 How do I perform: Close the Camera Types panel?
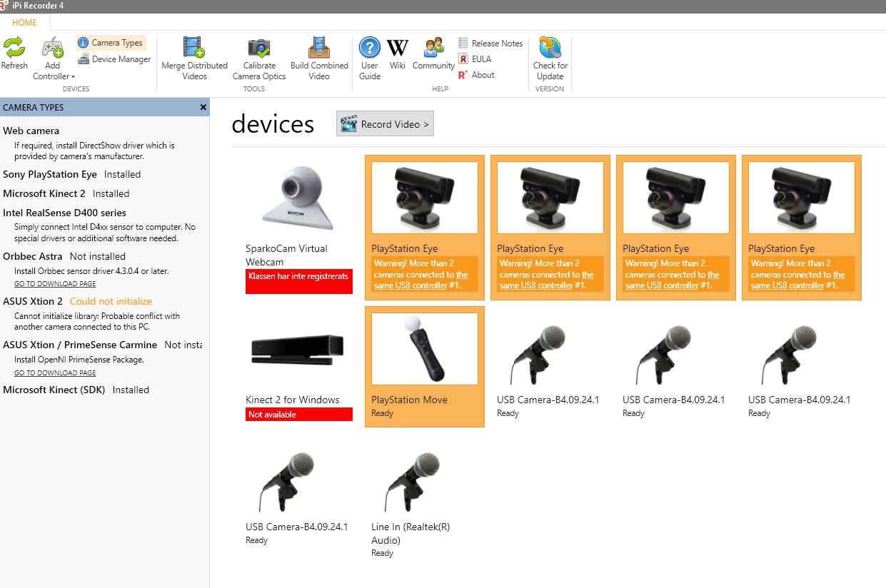click(x=203, y=107)
